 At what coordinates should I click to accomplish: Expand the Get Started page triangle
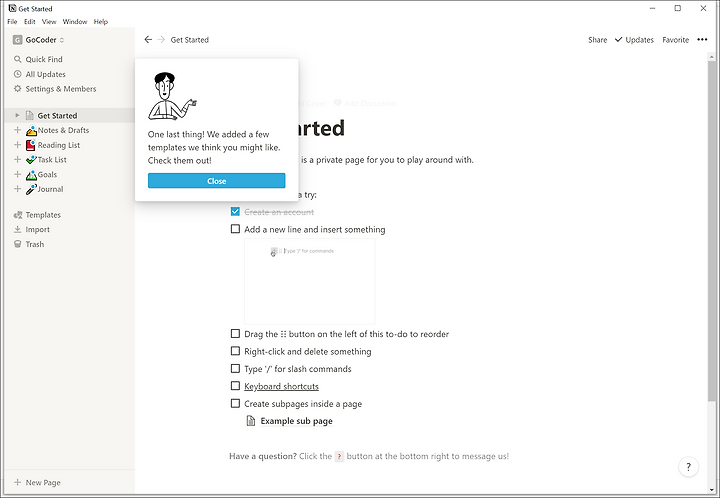[17, 115]
